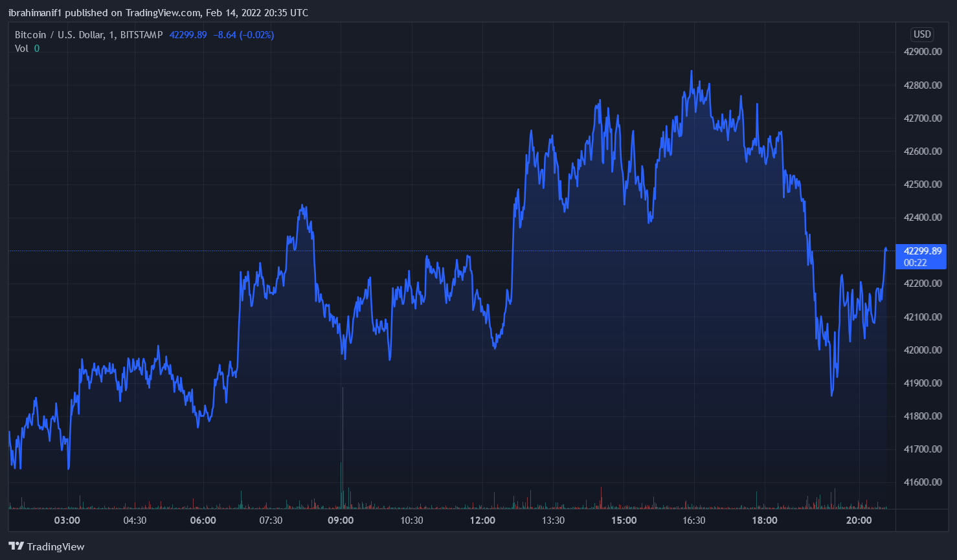Click the 16:30 time axis label
The height and width of the screenshot is (560, 957).
coord(693,521)
